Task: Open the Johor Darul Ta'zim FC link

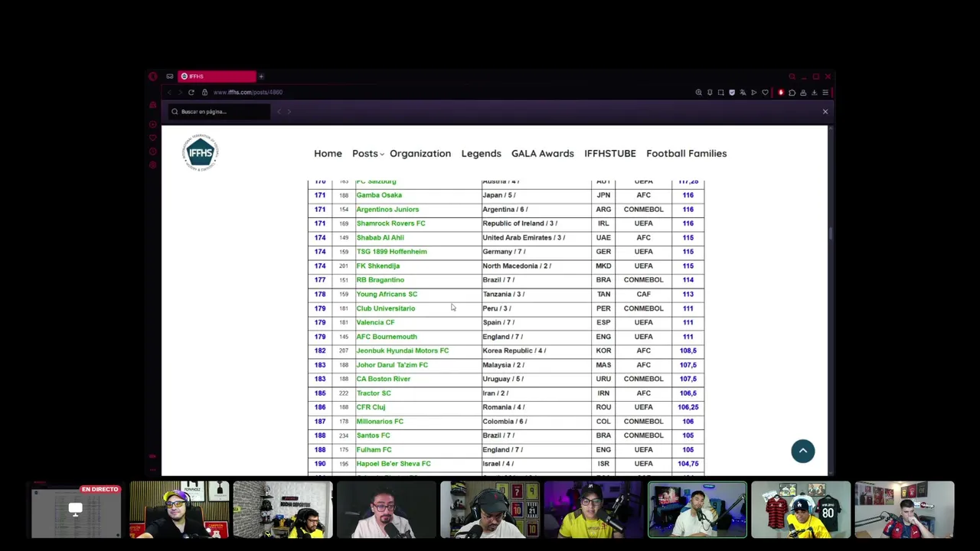Action: click(x=392, y=365)
